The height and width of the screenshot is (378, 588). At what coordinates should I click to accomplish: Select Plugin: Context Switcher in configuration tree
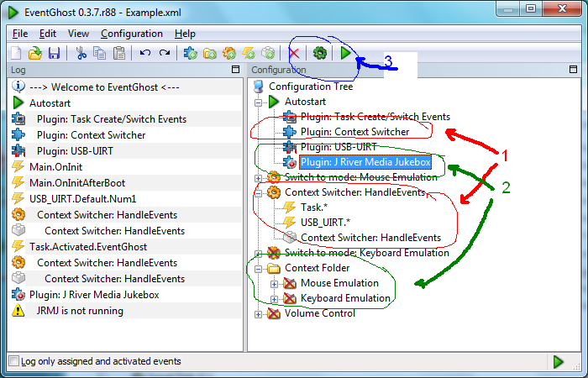tap(354, 132)
